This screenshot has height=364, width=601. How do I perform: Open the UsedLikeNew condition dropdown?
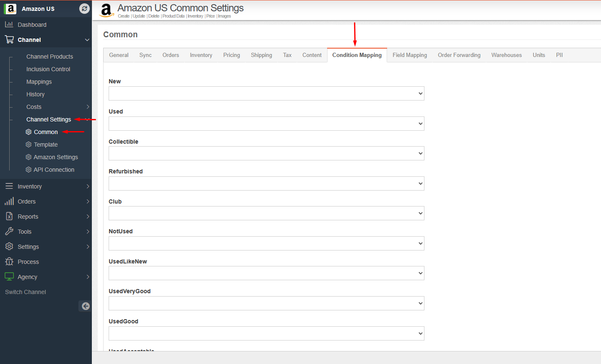(x=266, y=273)
